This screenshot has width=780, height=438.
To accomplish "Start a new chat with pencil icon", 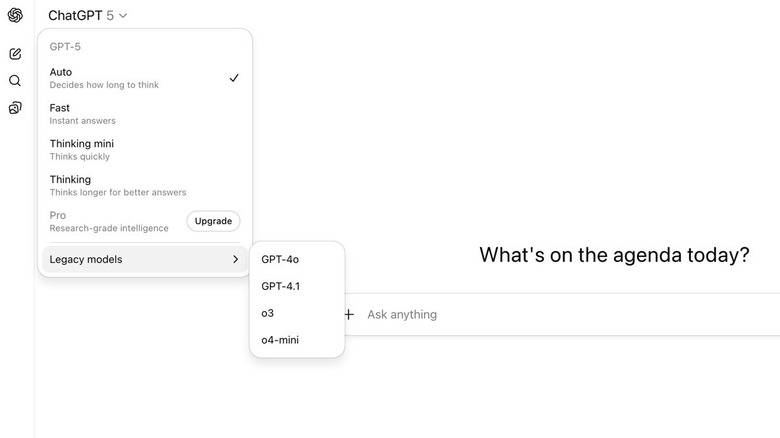I will coord(15,54).
